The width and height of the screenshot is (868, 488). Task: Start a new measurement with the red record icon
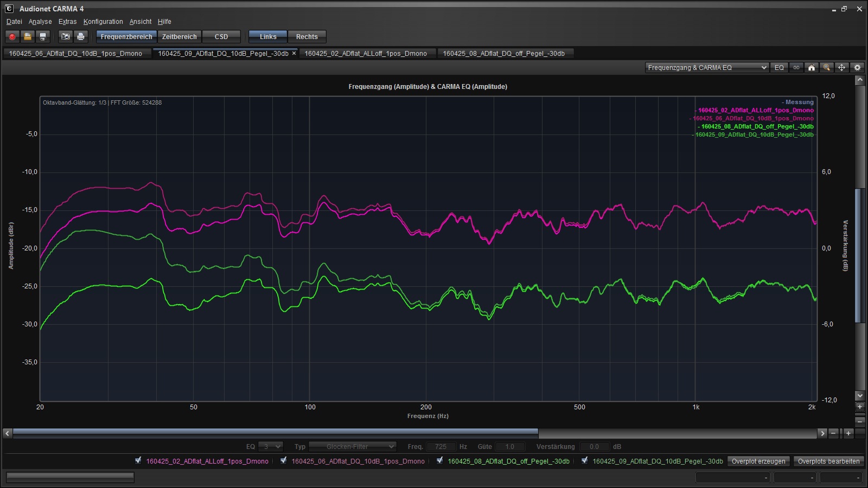[x=12, y=37]
